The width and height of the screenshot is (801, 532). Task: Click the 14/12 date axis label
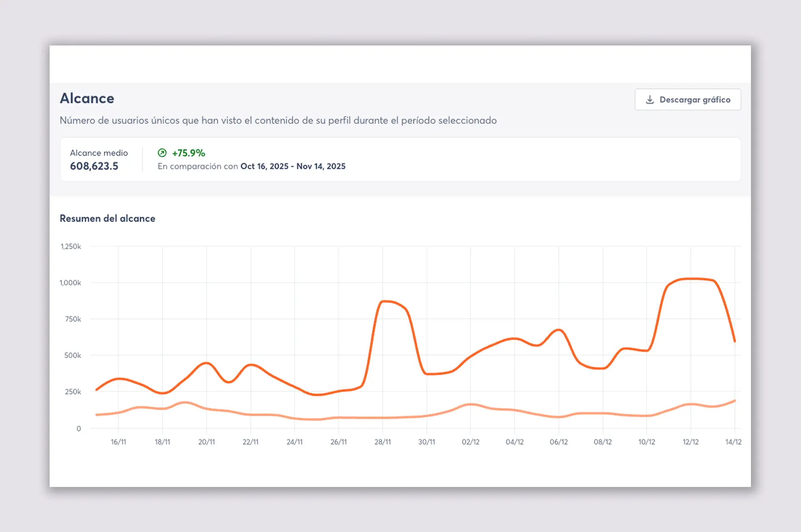coord(733,442)
